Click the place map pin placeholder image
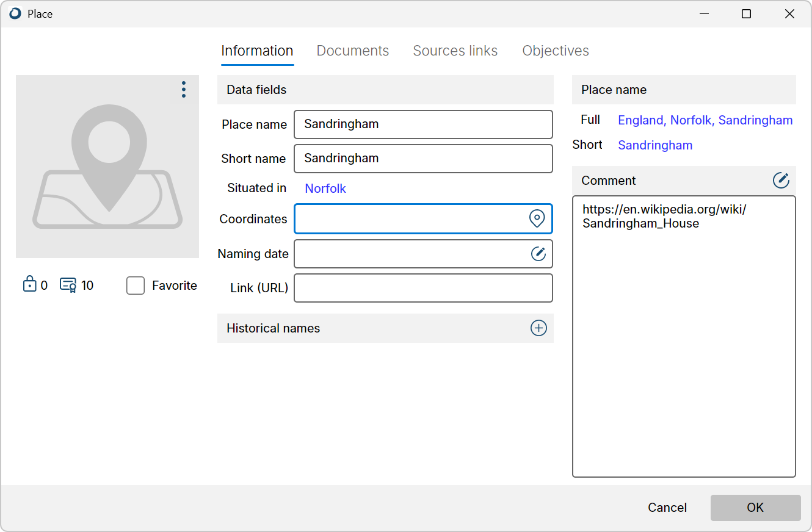Screen dimensions: 812x532 click(x=107, y=167)
